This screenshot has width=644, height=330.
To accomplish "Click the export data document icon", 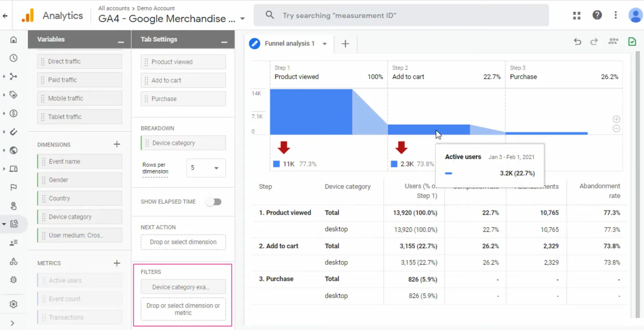I will pyautogui.click(x=632, y=42).
